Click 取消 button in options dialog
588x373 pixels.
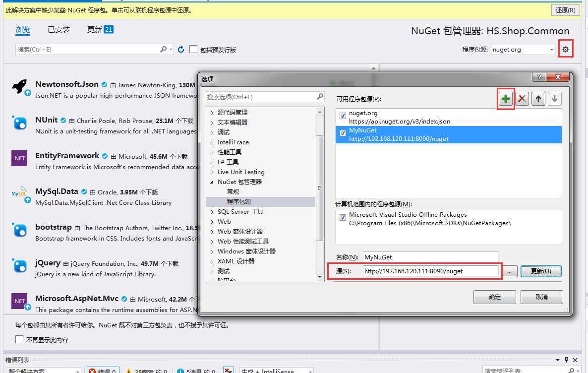click(541, 297)
